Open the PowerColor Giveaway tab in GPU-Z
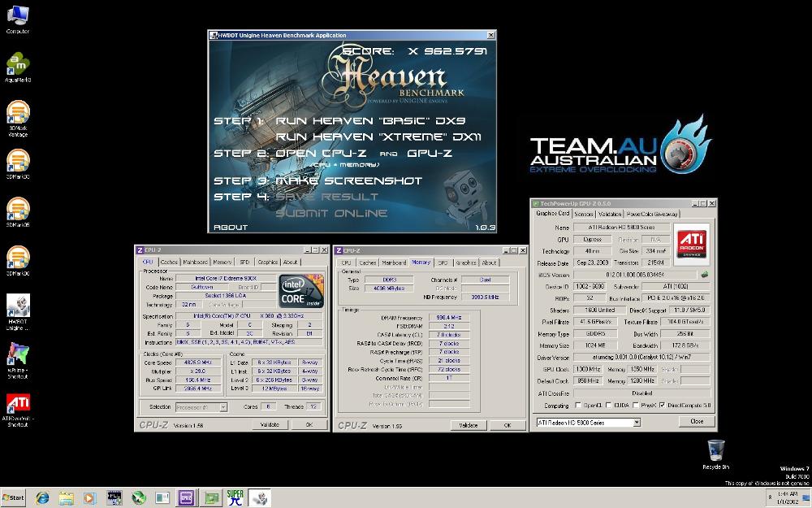This screenshot has width=812, height=508. [x=652, y=214]
